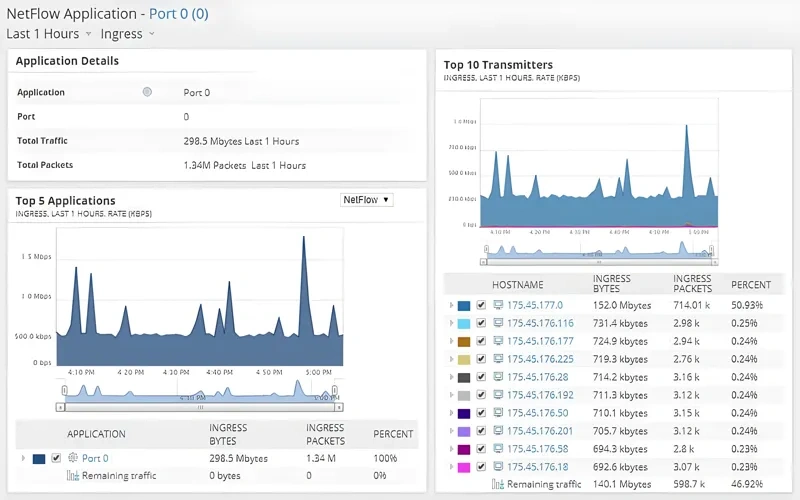Open the Ingress flow direction menu
Screen dimensions: 800x500
point(127,34)
